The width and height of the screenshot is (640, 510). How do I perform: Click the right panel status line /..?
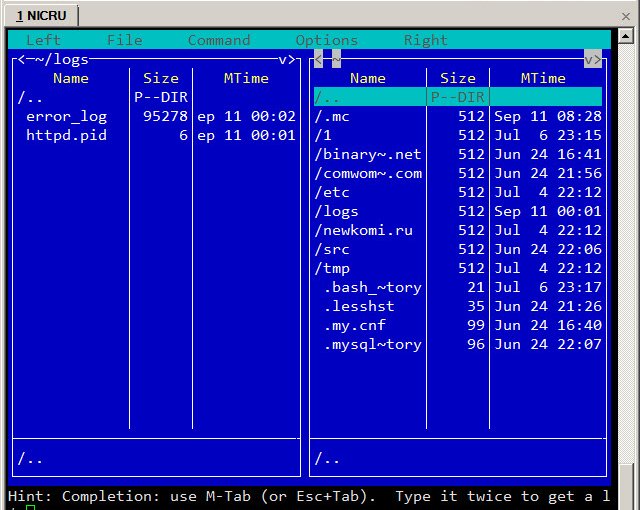coord(327,459)
